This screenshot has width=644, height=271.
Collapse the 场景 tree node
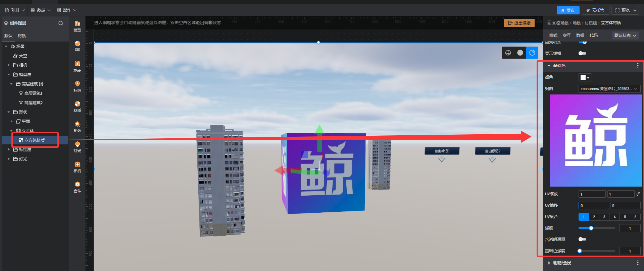point(6,46)
